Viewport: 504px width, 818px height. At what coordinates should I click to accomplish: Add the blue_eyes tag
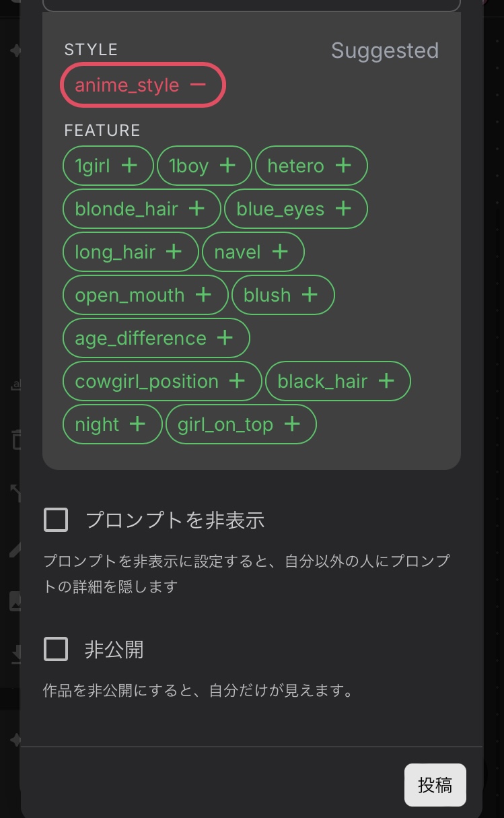(343, 209)
